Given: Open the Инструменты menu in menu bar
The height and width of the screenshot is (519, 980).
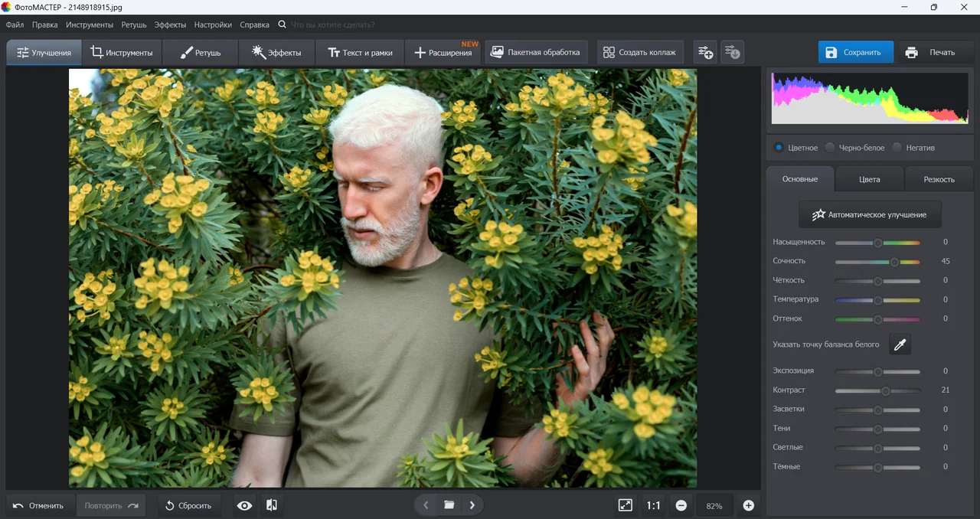Looking at the screenshot, I should click(x=90, y=24).
